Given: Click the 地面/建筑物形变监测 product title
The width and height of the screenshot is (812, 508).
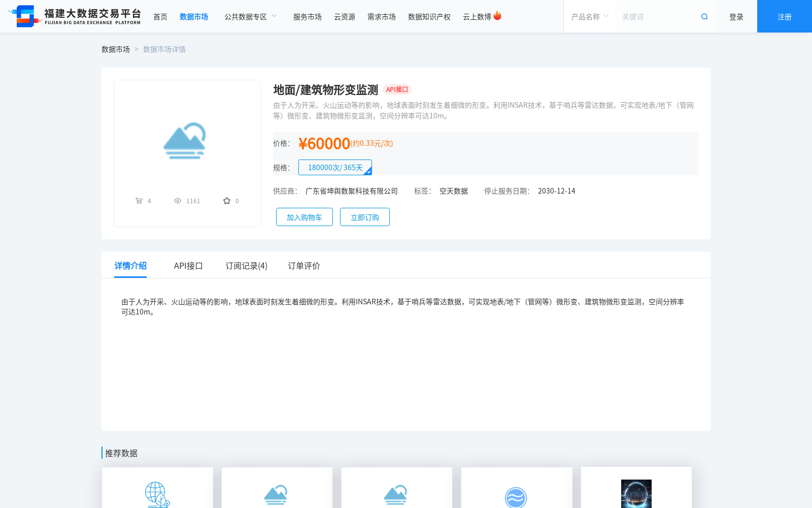Looking at the screenshot, I should tap(326, 90).
